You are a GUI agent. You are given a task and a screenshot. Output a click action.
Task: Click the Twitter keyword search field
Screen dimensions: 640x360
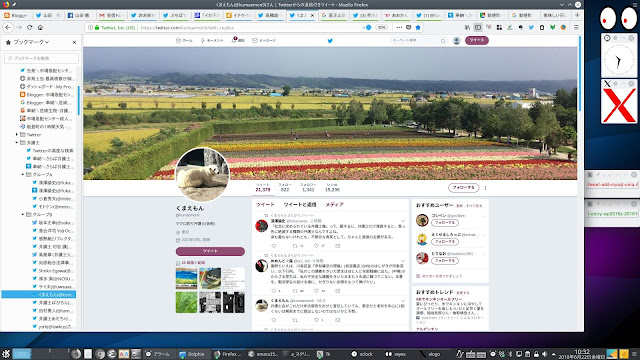[x=418, y=40]
